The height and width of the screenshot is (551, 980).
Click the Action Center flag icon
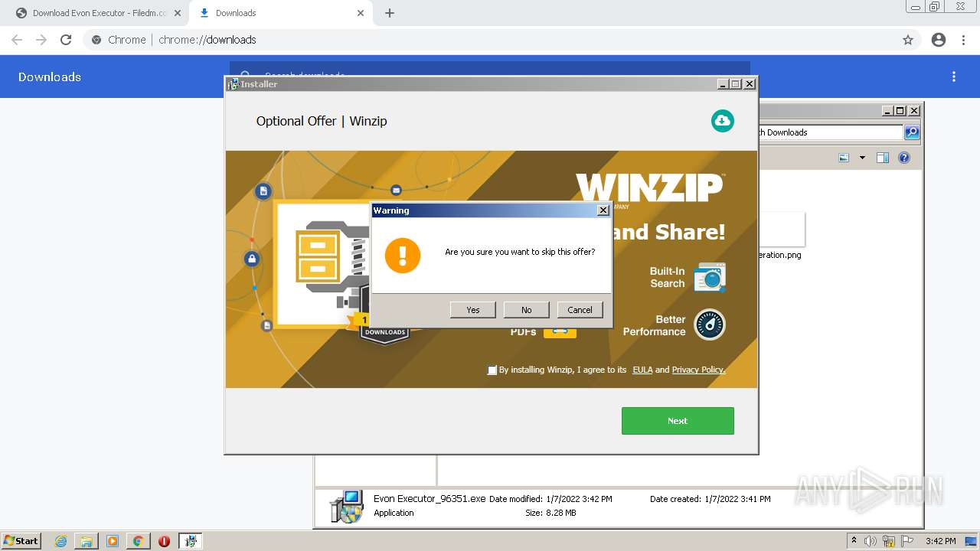[x=907, y=541]
